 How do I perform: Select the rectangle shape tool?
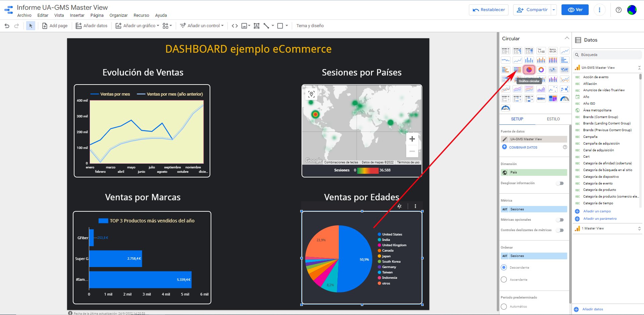tap(280, 26)
